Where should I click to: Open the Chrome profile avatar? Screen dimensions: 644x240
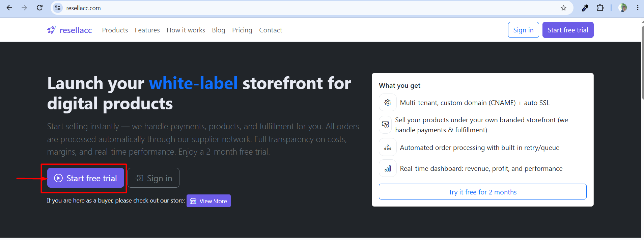click(623, 8)
